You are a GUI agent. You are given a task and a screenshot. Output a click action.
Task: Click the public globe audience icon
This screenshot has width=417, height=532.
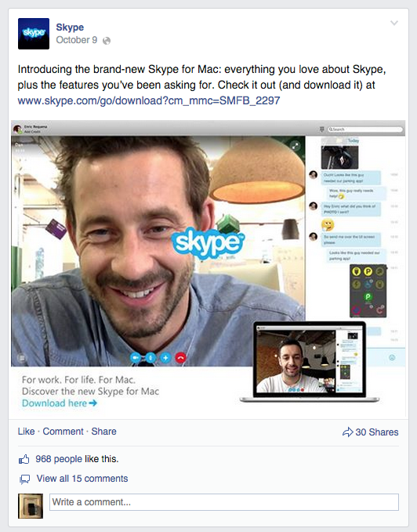click(x=107, y=41)
